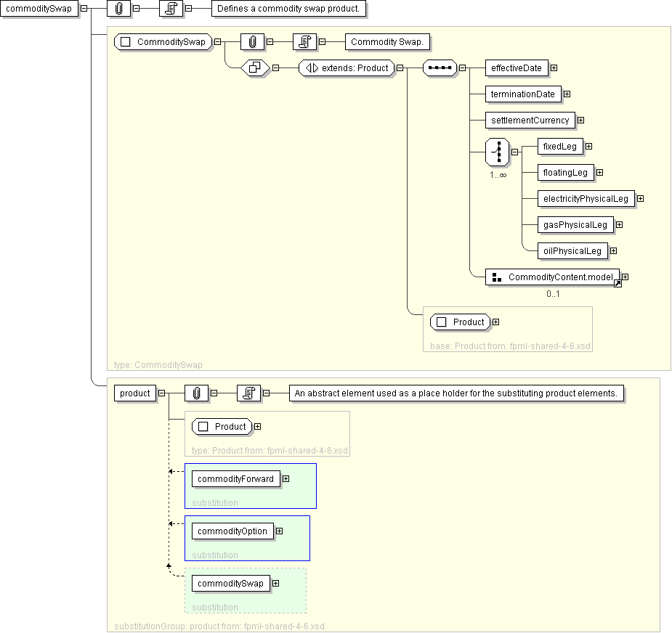Click 'substitutionGroup: product from' label

(219, 626)
